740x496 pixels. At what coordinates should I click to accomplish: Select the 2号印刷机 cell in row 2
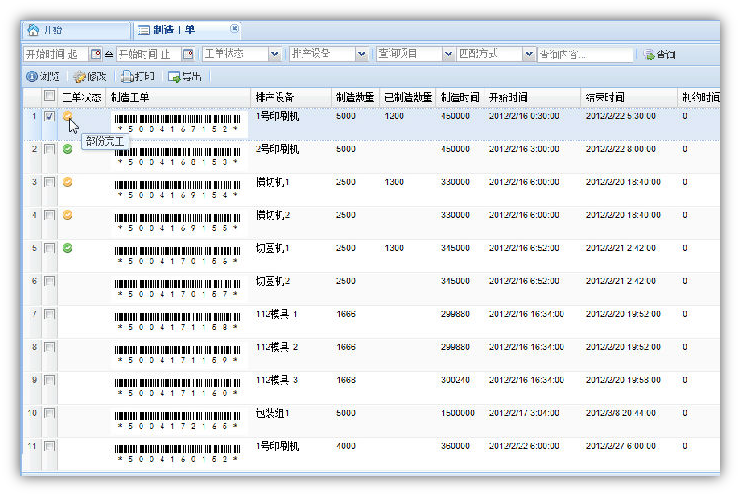pyautogui.click(x=278, y=149)
